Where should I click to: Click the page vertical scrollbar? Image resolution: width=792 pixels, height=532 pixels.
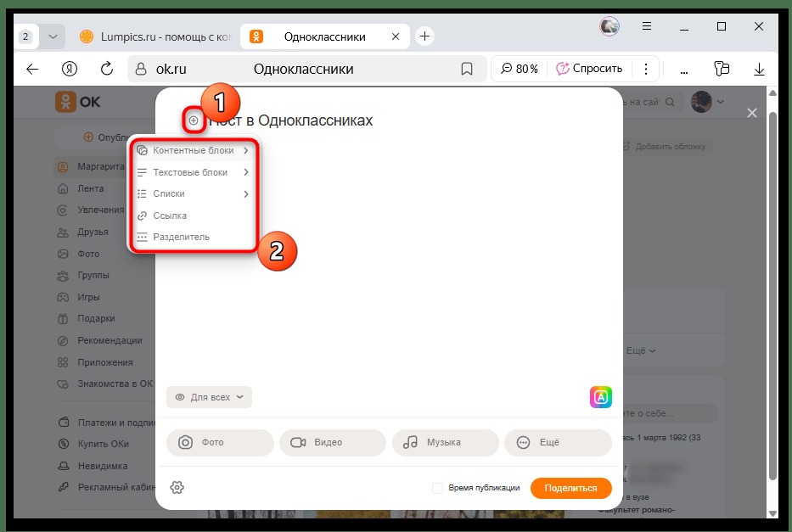pyautogui.click(x=772, y=298)
